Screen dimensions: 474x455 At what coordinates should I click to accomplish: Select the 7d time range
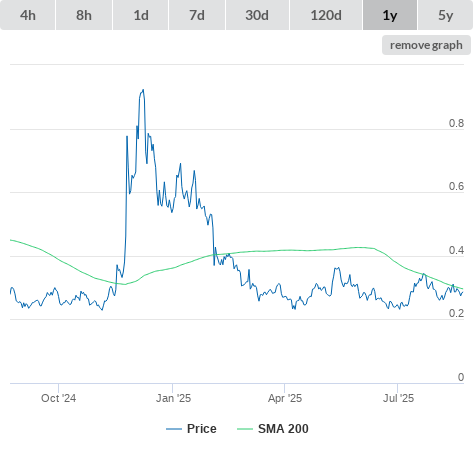pyautogui.click(x=197, y=15)
